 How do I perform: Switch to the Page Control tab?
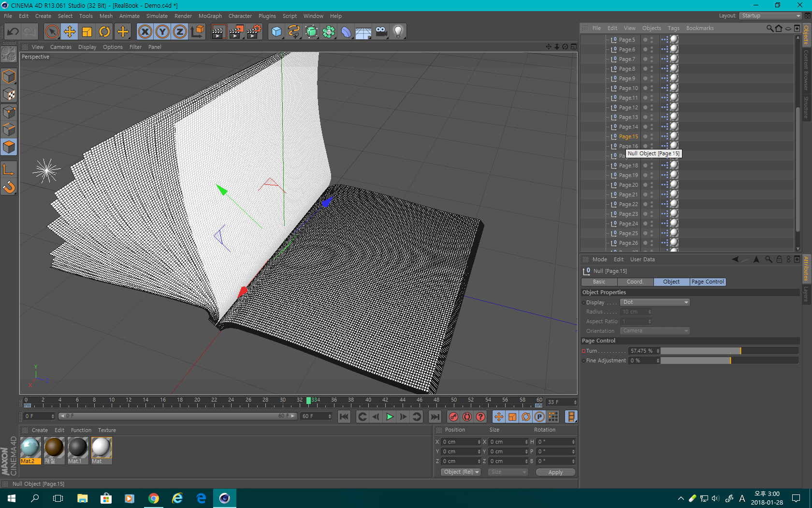point(708,282)
